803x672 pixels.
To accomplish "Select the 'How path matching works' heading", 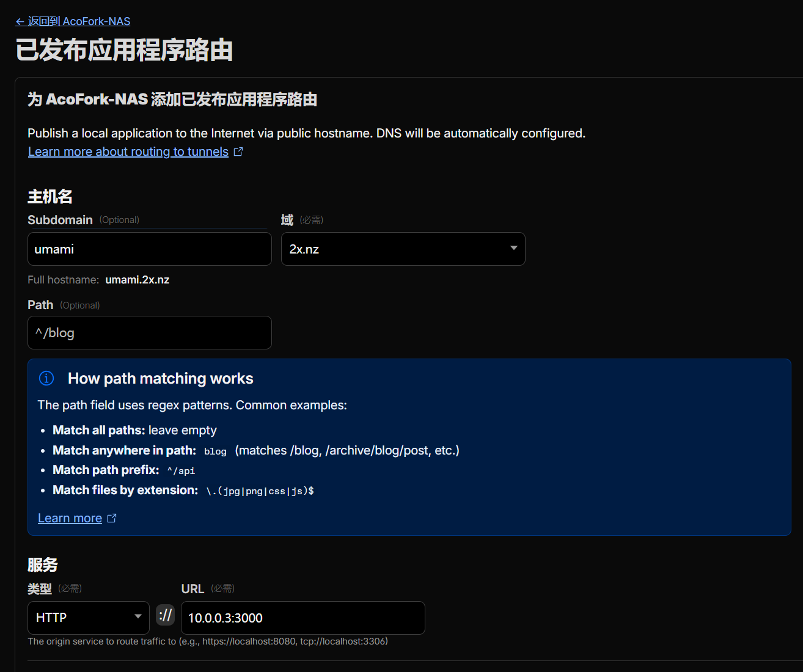I will click(160, 378).
